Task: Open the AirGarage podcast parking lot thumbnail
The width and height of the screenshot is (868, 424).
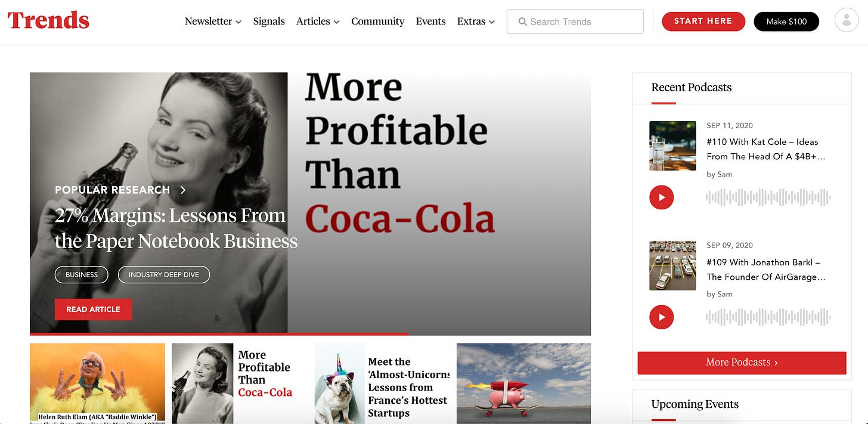Action: 672,265
